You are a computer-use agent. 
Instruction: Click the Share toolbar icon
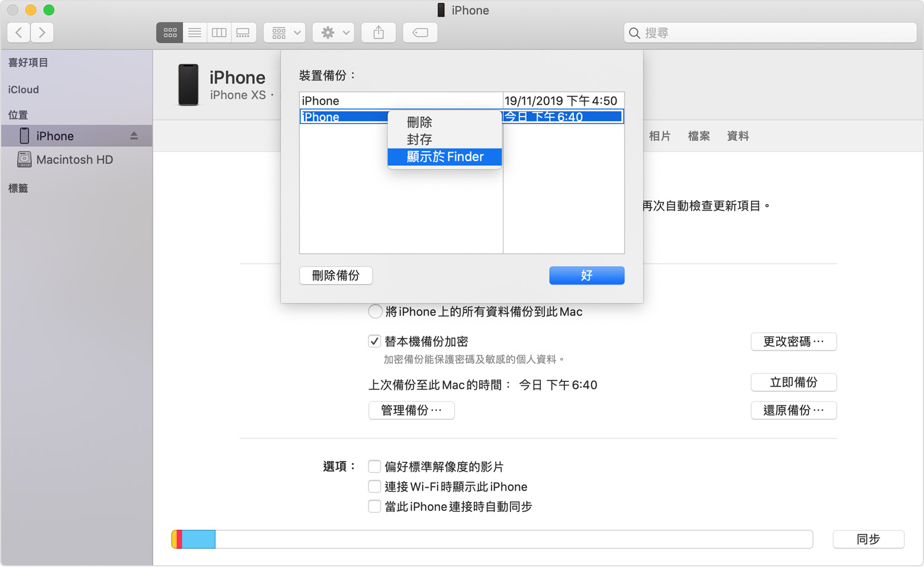378,33
